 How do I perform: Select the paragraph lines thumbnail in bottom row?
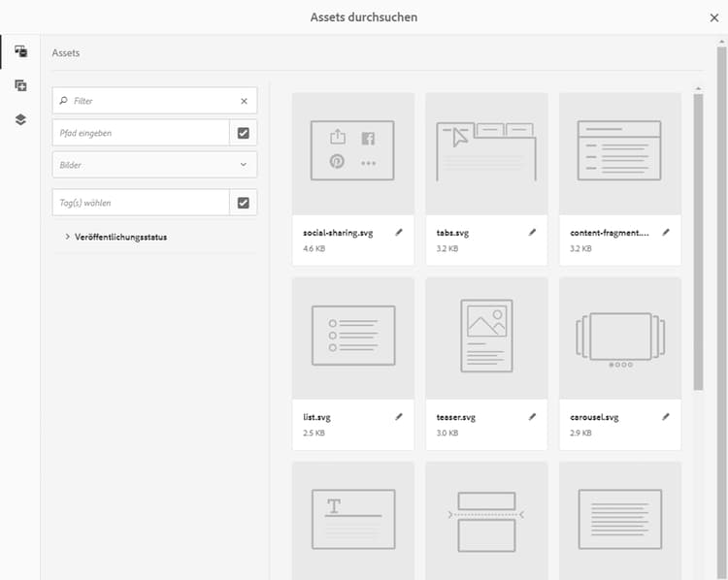pos(620,521)
